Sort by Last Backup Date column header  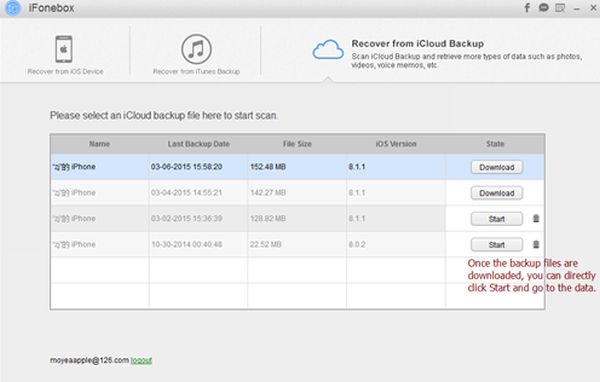(198, 144)
